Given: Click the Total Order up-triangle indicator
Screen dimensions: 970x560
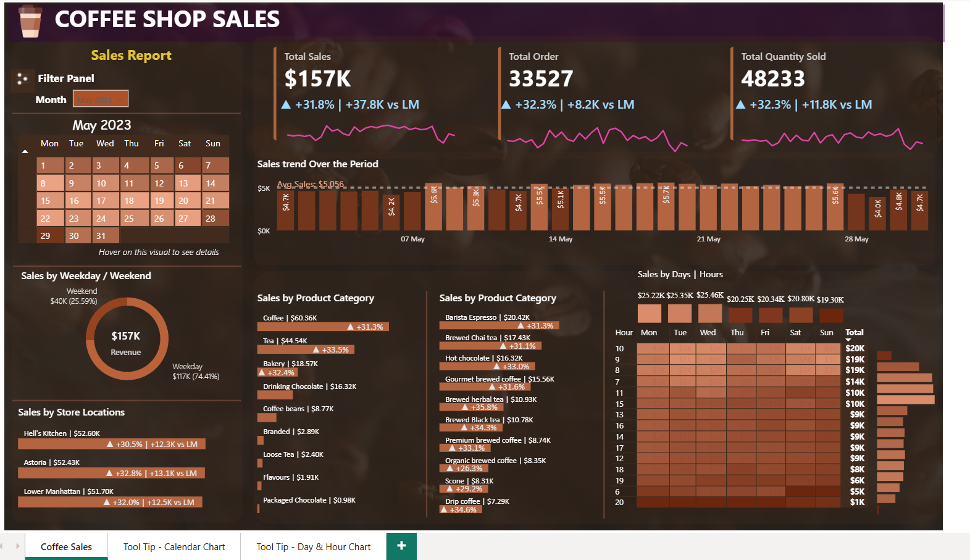Looking at the screenshot, I should pos(506,105).
